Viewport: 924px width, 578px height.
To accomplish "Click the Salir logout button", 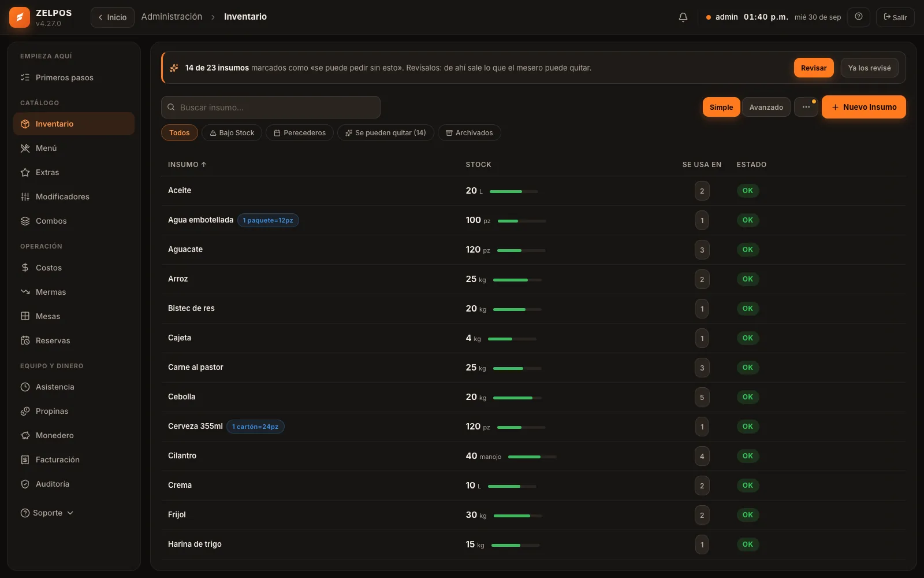I will tap(895, 17).
